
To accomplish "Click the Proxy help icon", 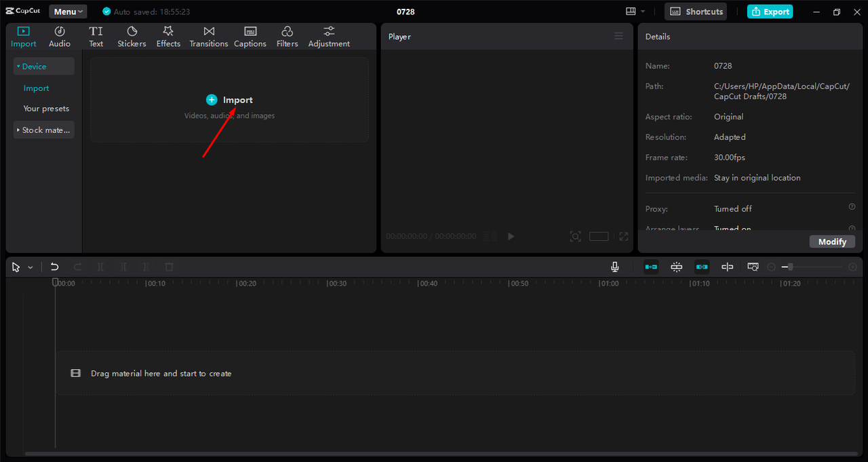I will pos(852,207).
